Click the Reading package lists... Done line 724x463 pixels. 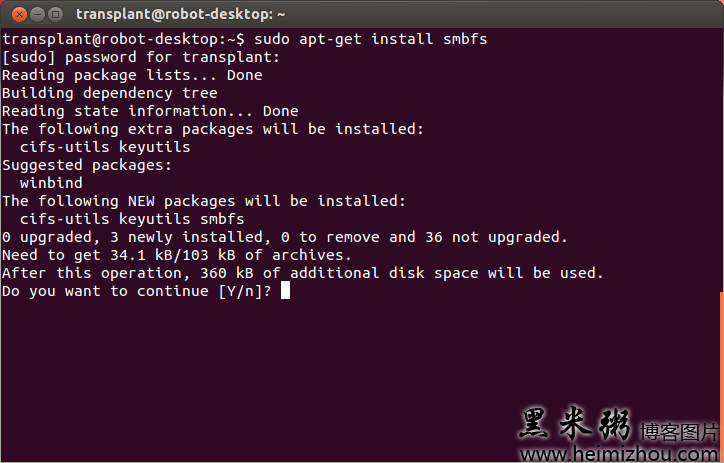pos(132,75)
